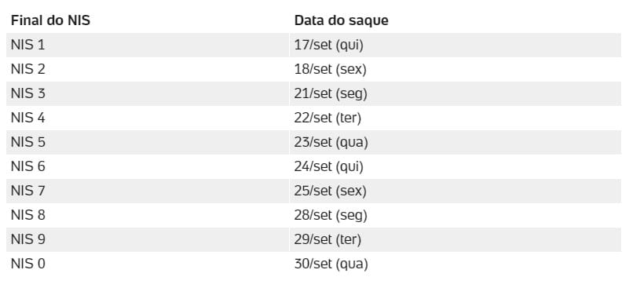Select the date 22/set (ter)
This screenshot has height=288, width=644.
[x=327, y=118]
